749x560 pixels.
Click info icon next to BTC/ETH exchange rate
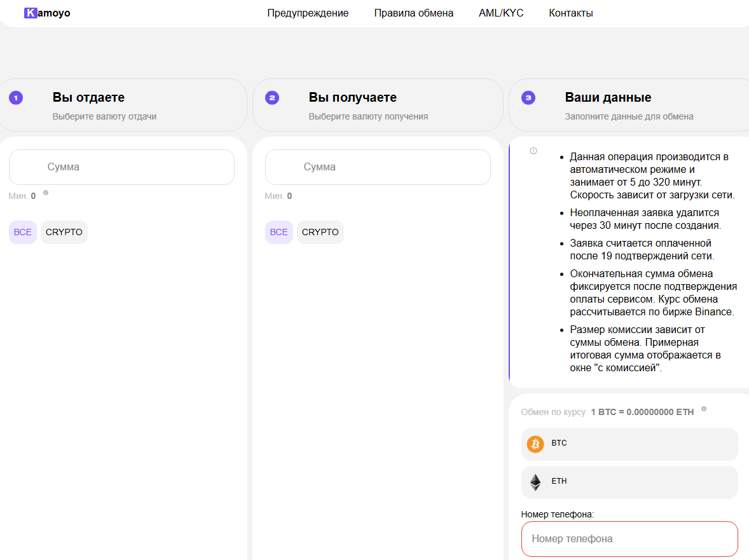[x=704, y=409]
